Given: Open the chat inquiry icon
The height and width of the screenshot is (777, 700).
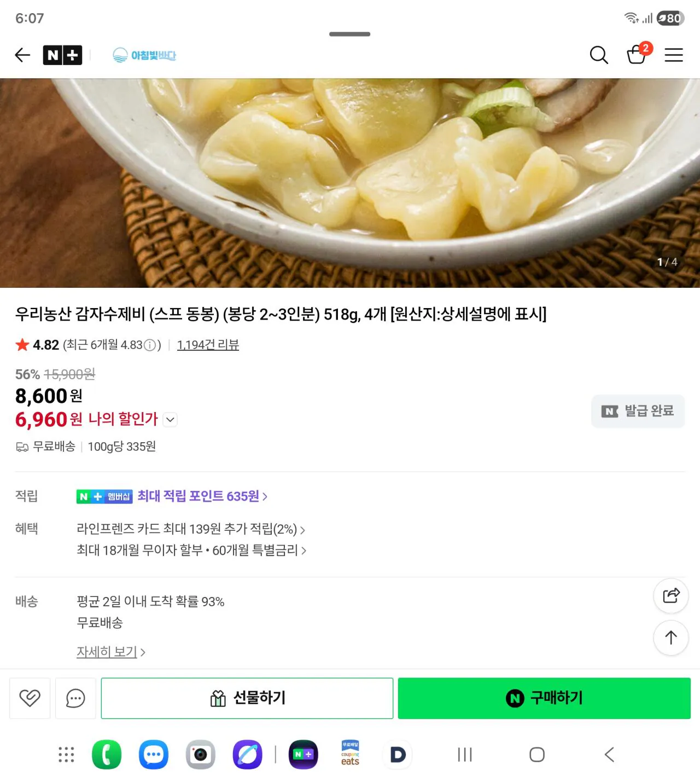Looking at the screenshot, I should 75,698.
